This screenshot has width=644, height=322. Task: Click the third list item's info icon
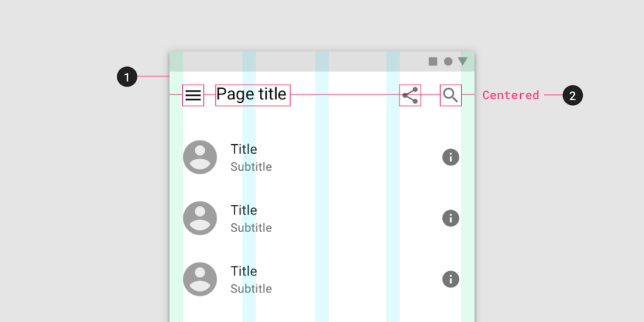450,279
